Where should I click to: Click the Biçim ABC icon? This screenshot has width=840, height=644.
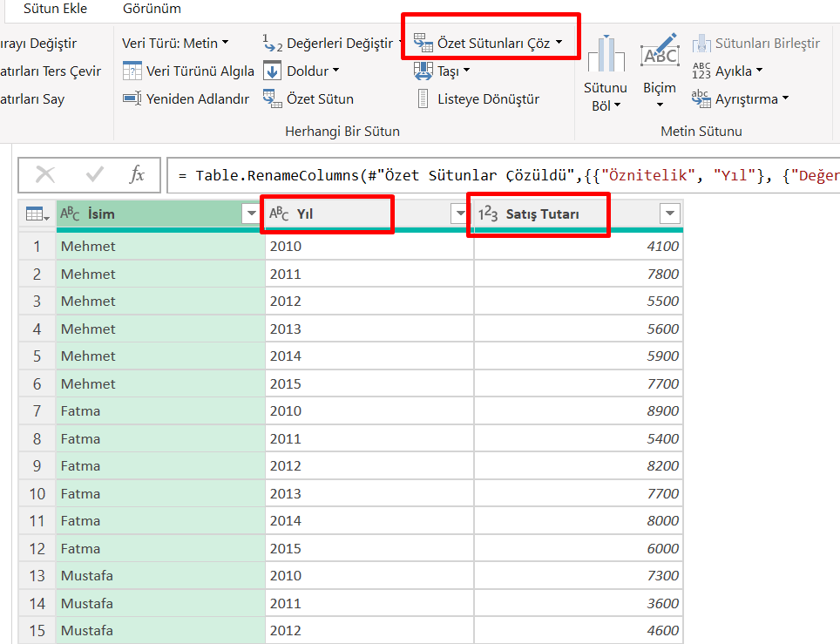point(660,52)
